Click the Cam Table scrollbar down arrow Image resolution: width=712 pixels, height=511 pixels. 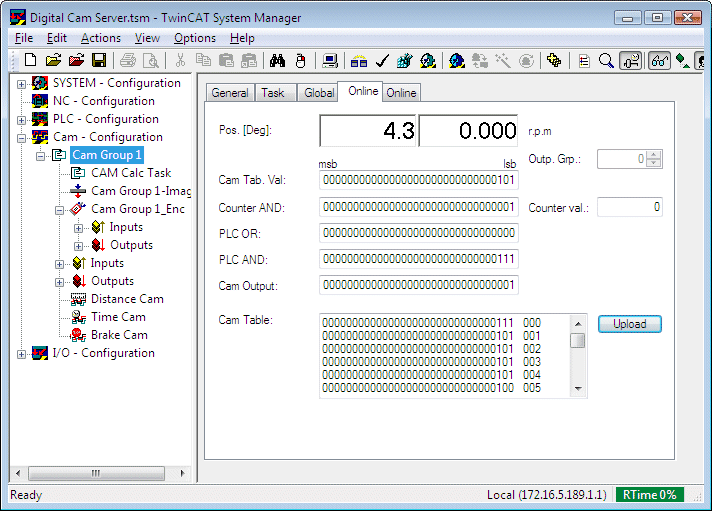coord(578,388)
